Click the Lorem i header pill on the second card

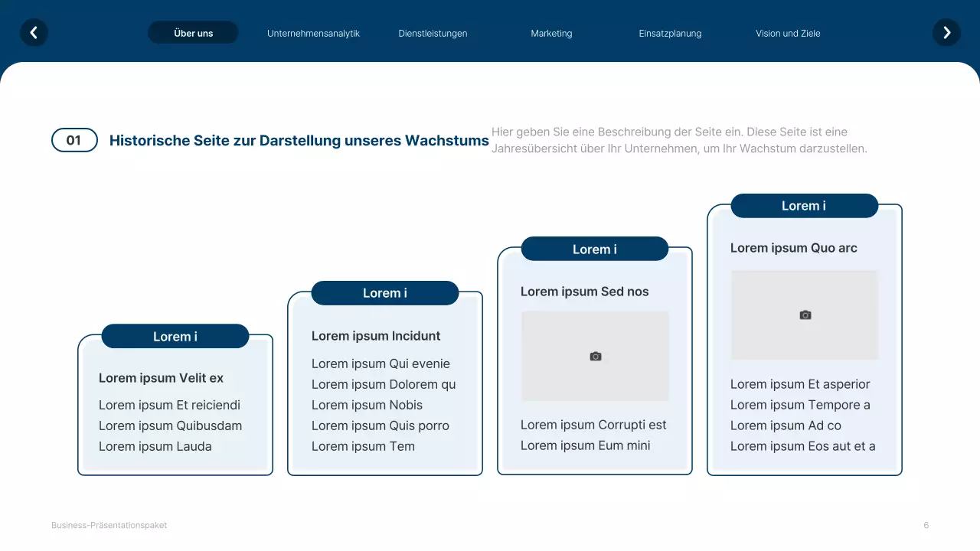click(x=384, y=293)
